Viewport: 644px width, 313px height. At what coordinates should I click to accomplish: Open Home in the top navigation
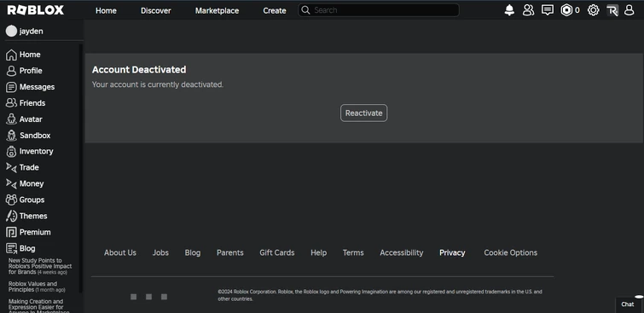click(x=106, y=11)
